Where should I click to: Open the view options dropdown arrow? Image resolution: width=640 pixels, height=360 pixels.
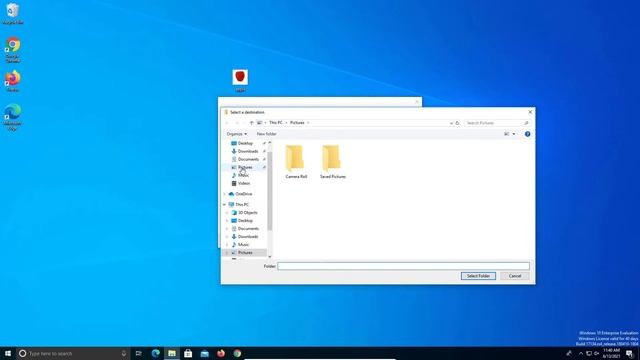pyautogui.click(x=514, y=134)
